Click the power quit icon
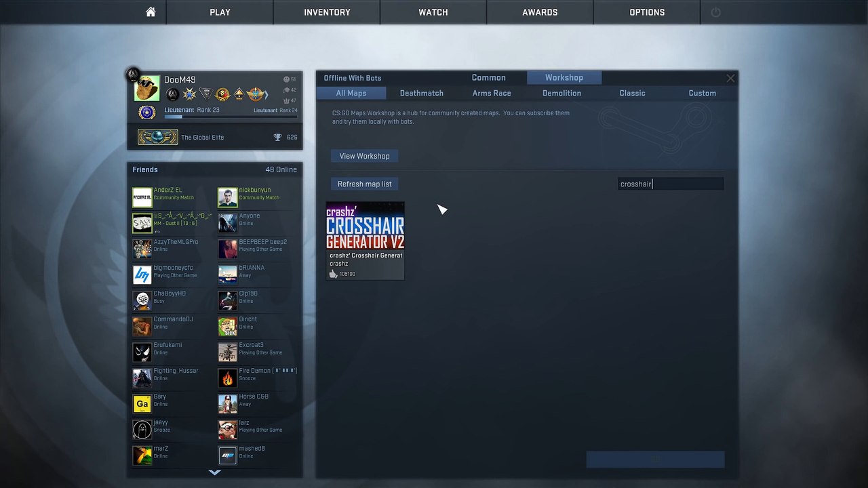The width and height of the screenshot is (868, 488). pyautogui.click(x=715, y=12)
